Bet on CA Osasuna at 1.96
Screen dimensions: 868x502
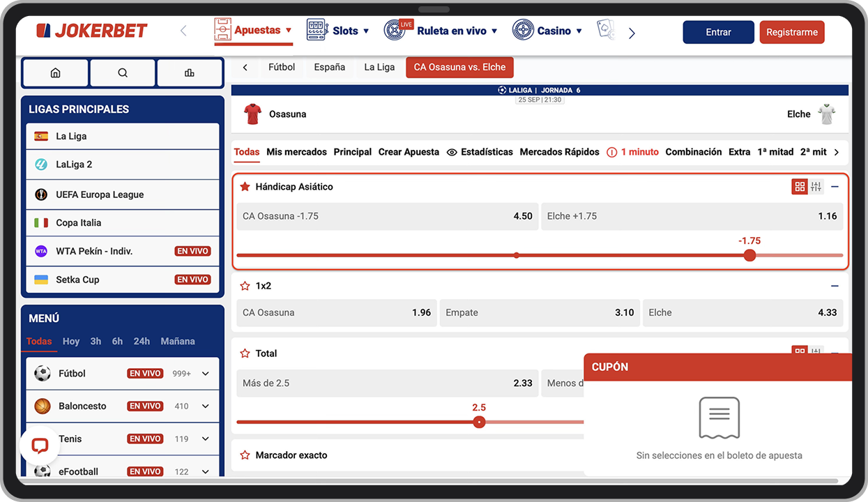(337, 313)
